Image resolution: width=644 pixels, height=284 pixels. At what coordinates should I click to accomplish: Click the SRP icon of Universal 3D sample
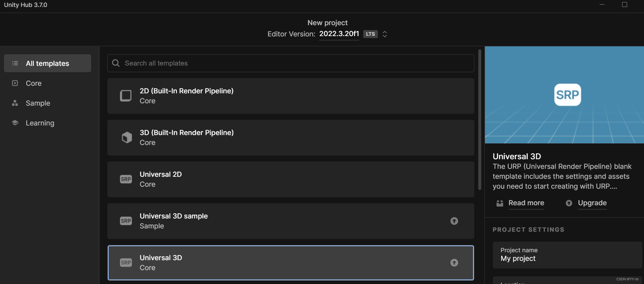(126, 221)
